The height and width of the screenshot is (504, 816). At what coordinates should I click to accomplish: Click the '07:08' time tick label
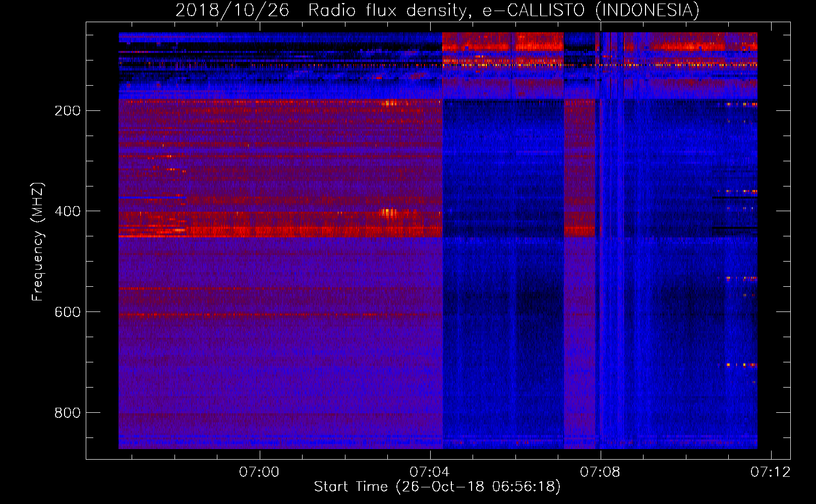coord(600,472)
